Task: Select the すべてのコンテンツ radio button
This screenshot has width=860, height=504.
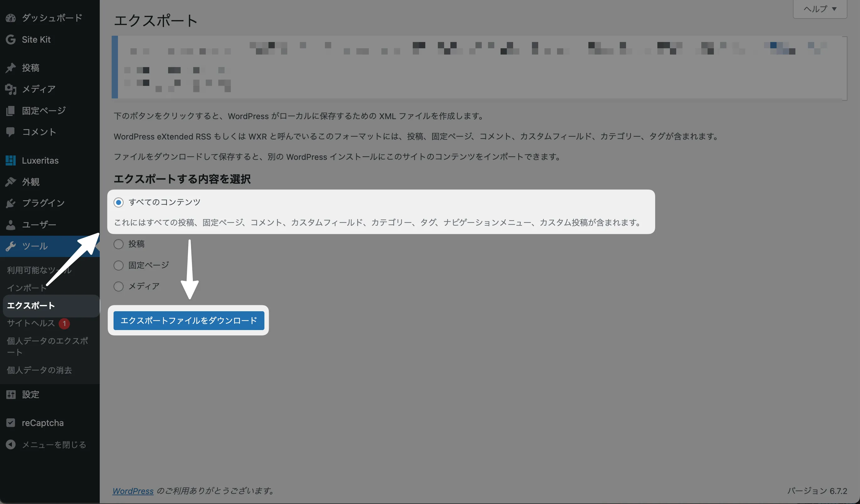Action: coord(119,202)
